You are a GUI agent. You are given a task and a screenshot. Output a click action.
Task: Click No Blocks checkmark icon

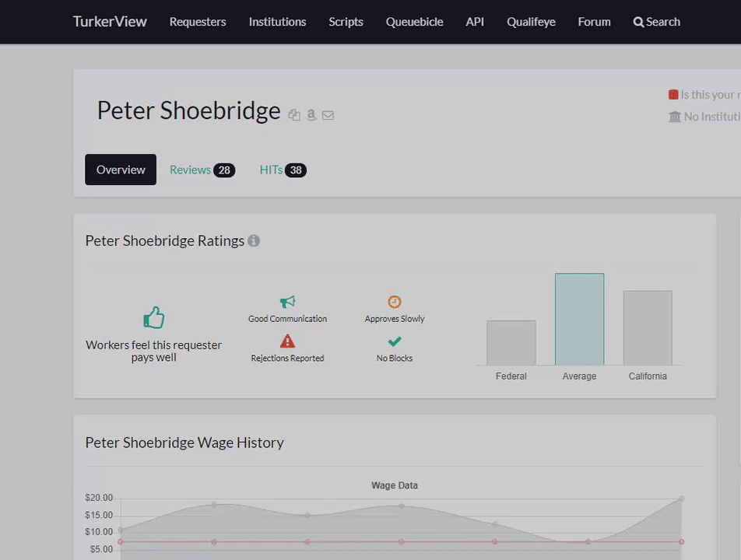(x=395, y=341)
